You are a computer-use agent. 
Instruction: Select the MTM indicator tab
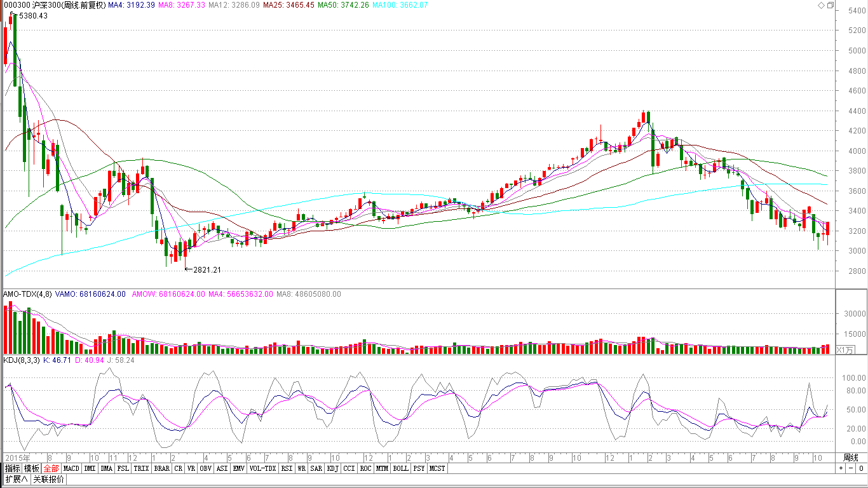383,468
